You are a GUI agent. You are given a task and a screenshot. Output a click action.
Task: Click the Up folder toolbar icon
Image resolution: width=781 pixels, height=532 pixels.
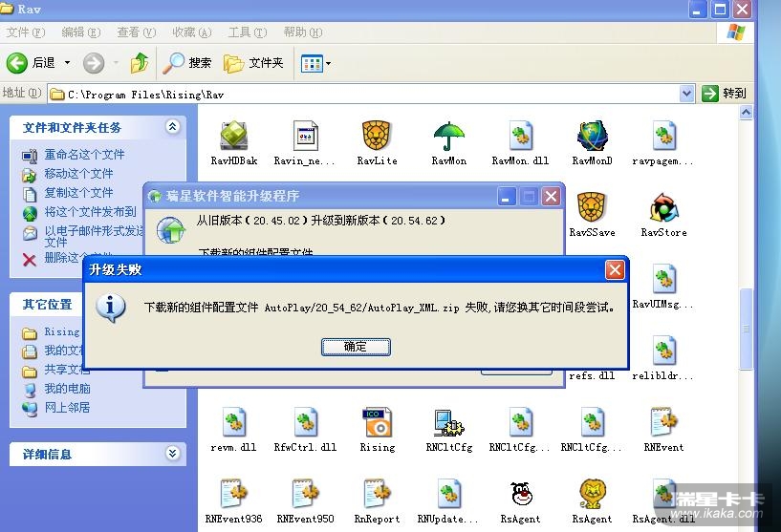139,63
